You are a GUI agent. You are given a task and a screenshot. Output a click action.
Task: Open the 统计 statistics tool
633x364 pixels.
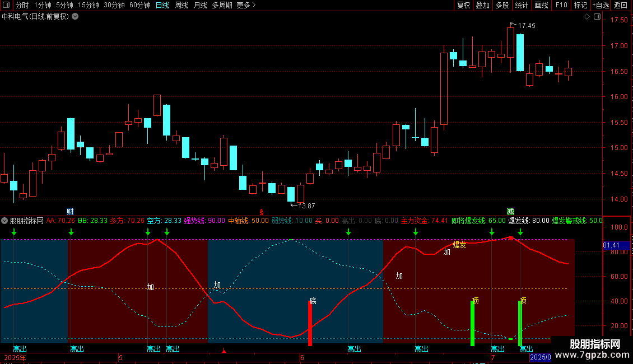(x=522, y=5)
